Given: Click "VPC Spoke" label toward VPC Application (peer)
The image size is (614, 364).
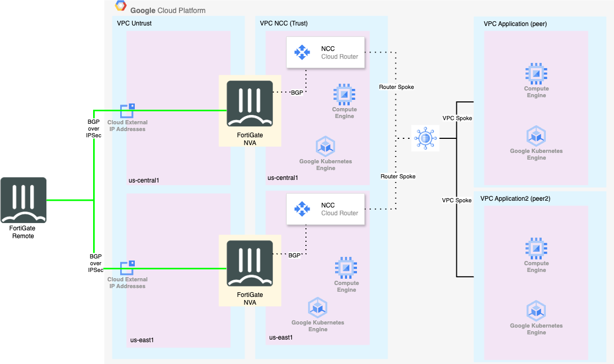Looking at the screenshot, I should click(457, 118).
